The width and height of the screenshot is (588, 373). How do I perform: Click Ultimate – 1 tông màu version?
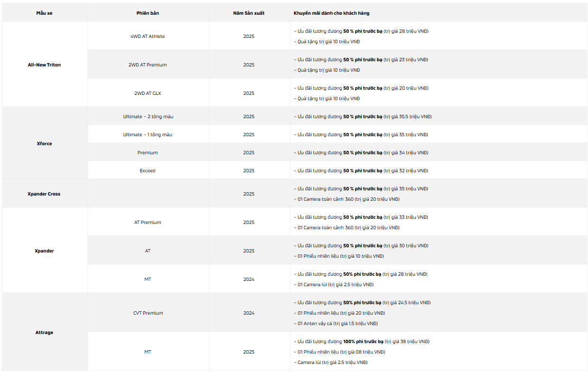[x=147, y=134]
